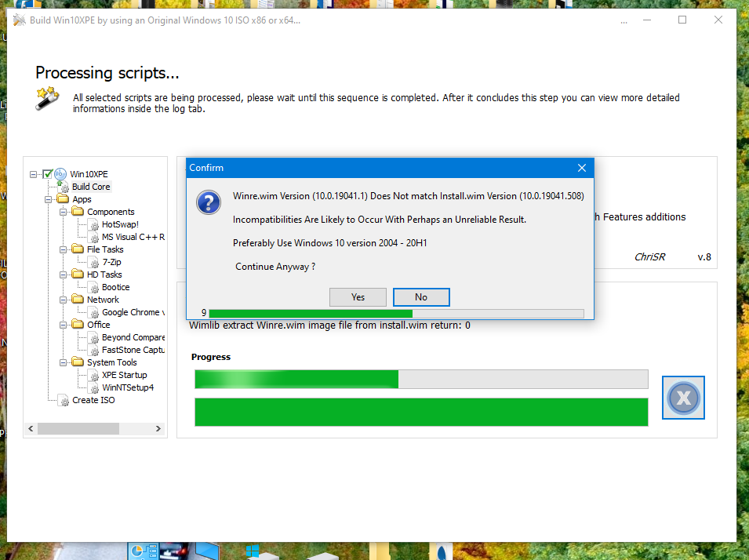Select the 7-Zip tree entry
749x560 pixels.
(x=112, y=262)
